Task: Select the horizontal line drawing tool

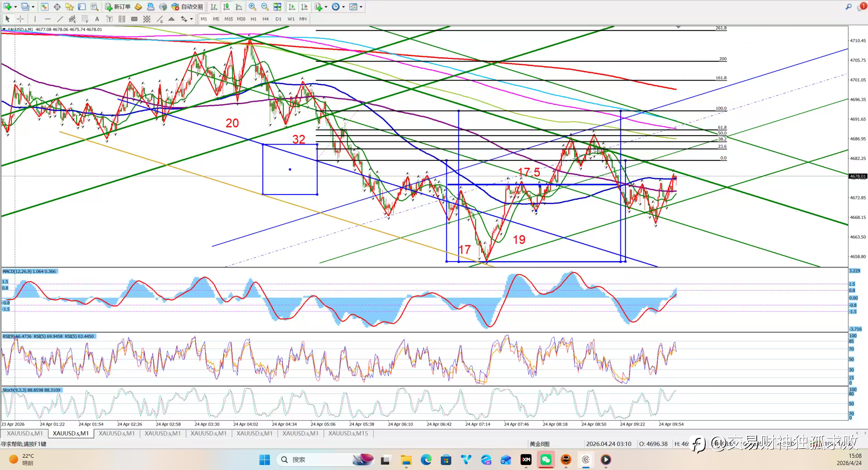Action: pos(47,19)
